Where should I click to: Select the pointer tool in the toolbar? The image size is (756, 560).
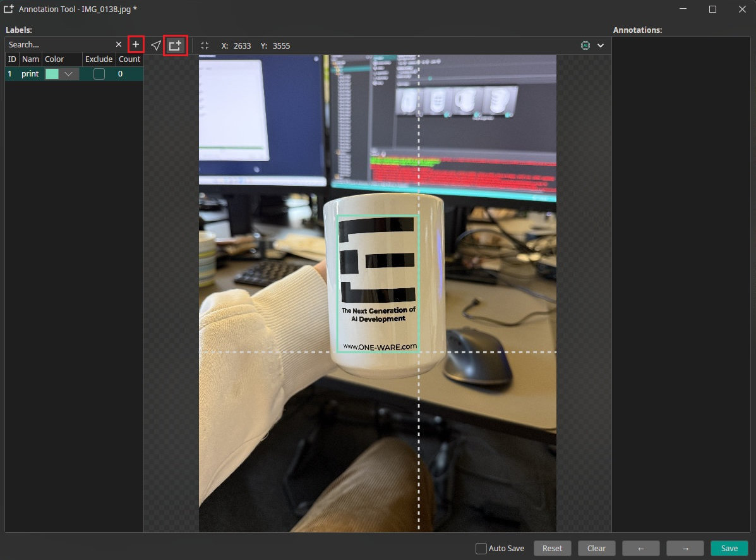155,45
